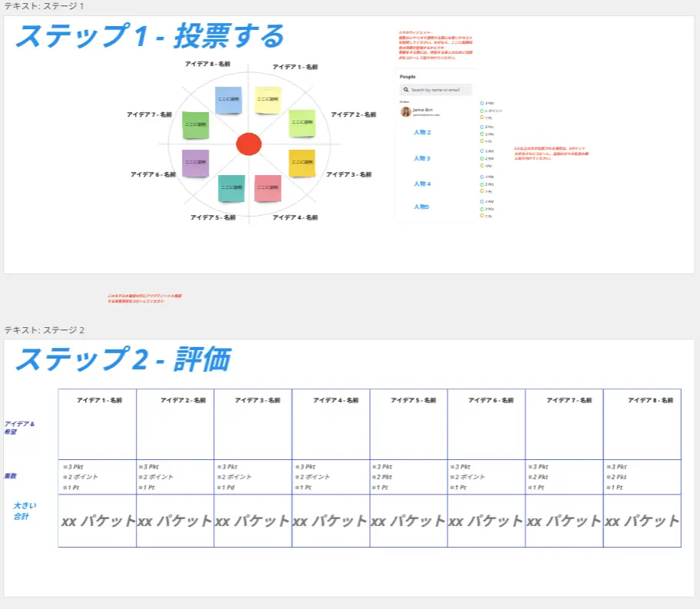The height and width of the screenshot is (609, 700).
Task: Click the blue sticky note near アイデア 8
Action: (x=229, y=100)
